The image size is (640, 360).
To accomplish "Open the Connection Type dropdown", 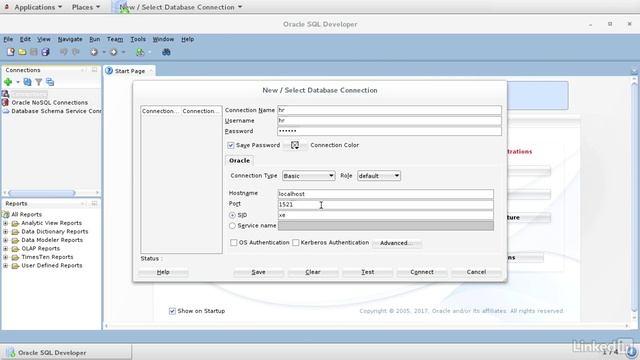I will coord(309,176).
